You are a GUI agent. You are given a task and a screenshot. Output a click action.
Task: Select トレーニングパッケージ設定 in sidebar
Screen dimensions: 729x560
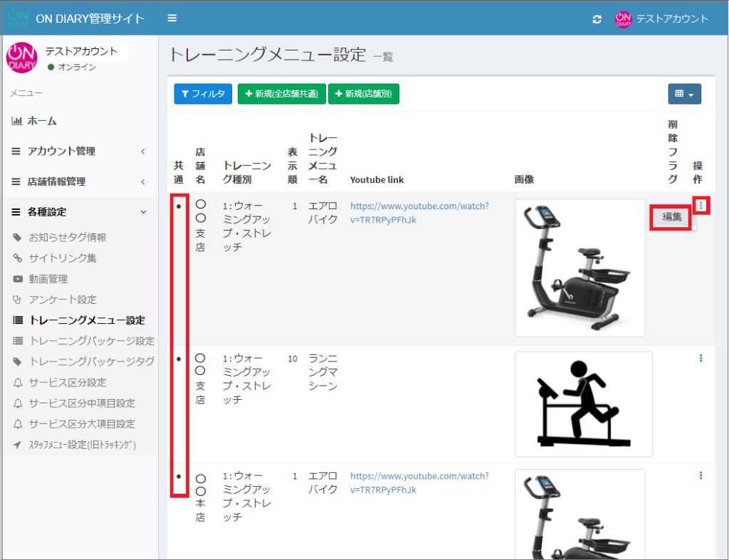(91, 341)
